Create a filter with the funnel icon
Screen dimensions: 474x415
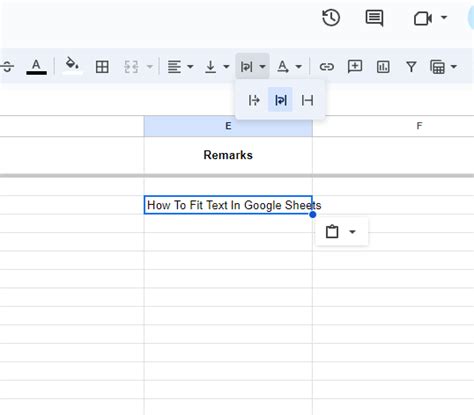411,67
